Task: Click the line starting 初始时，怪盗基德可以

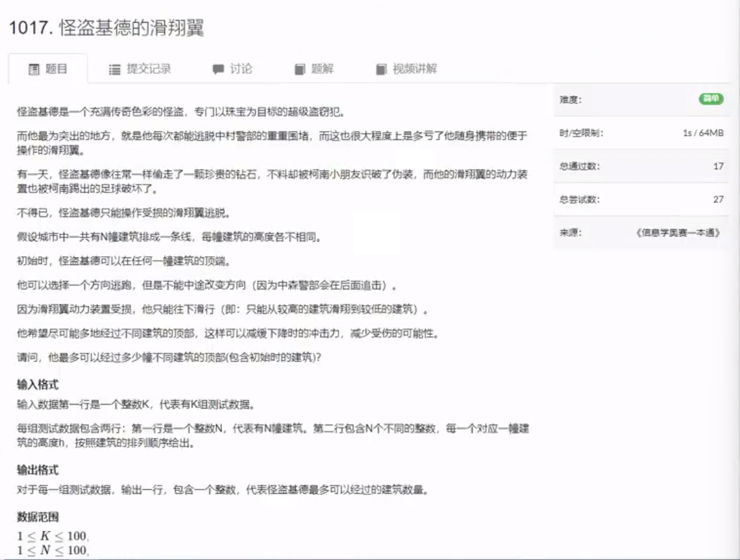Action: [123, 261]
